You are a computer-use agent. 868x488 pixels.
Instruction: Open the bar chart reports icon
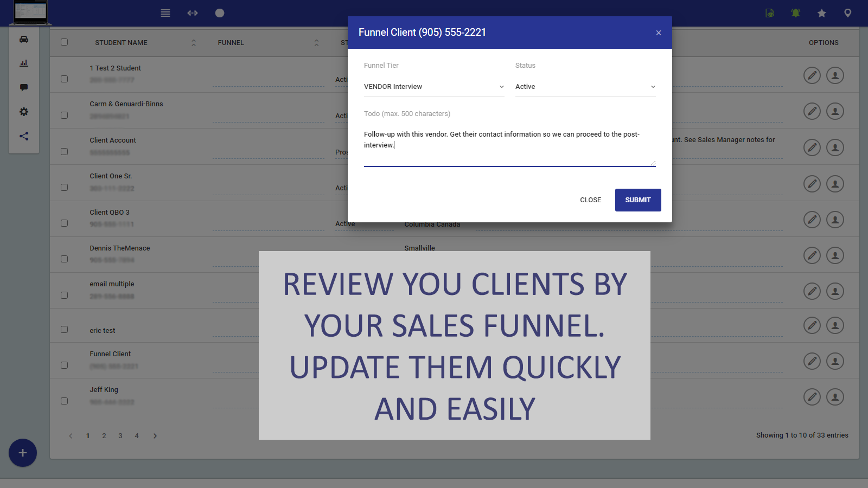(x=24, y=63)
